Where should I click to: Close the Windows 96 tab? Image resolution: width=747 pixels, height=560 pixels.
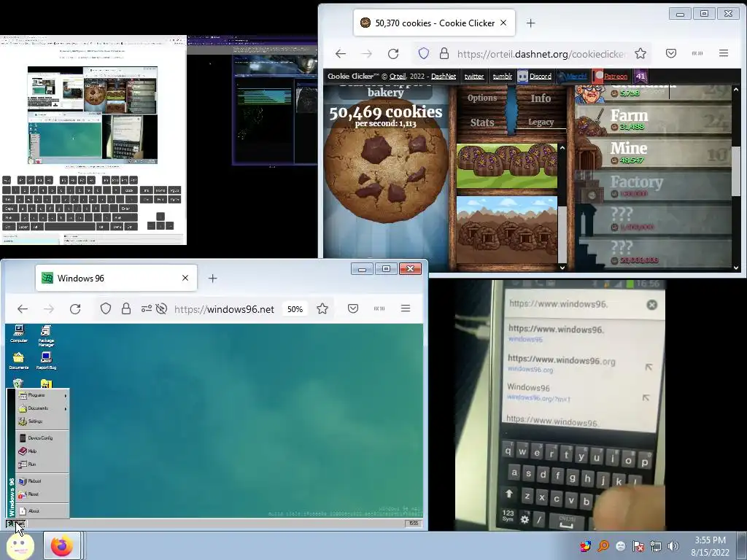click(185, 278)
